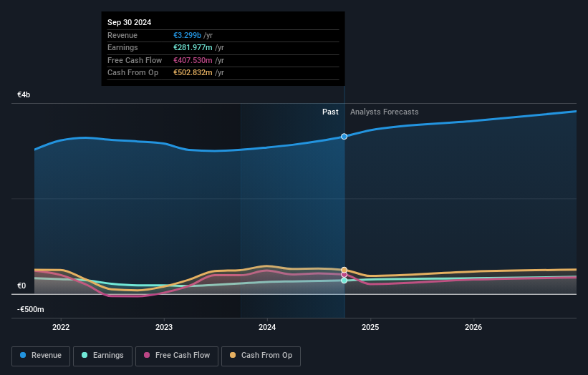588x375 pixels.
Task: Click the €281.977m earnings value in tooltip
Action: (193, 47)
